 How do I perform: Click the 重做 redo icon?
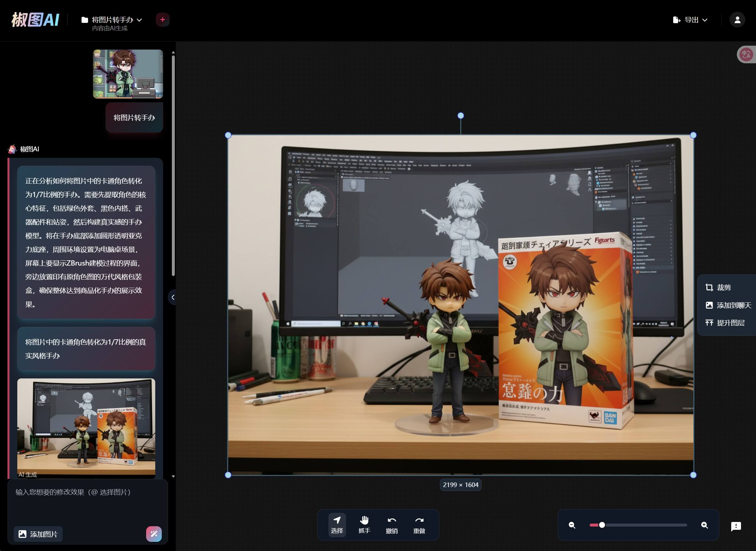point(419,525)
